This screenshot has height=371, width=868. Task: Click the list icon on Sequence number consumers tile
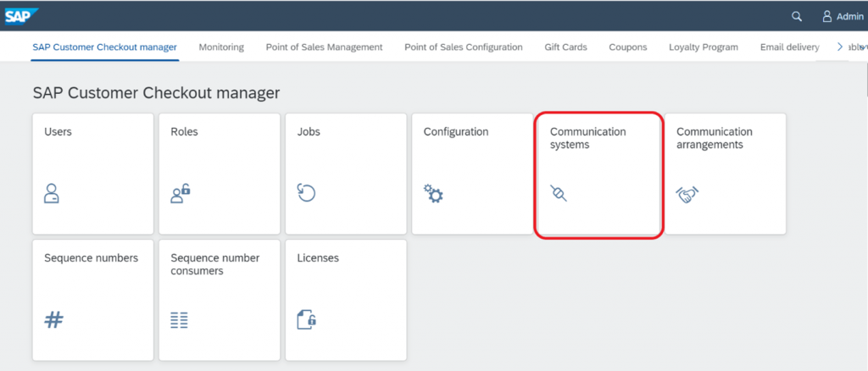(180, 320)
